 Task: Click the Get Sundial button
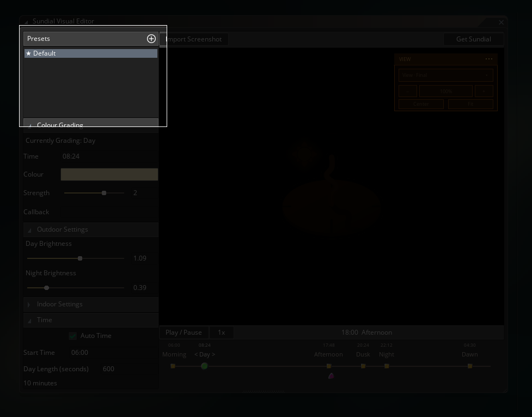tap(473, 39)
